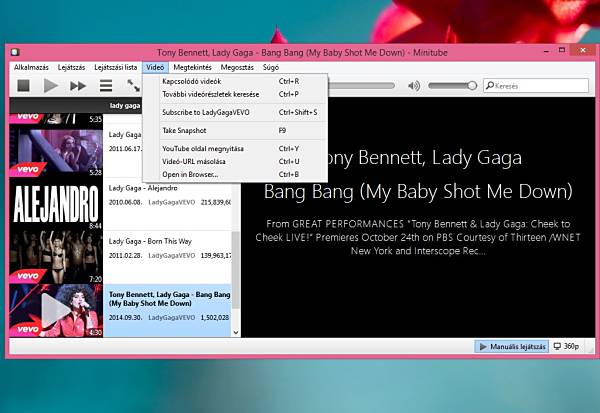
Task: Open the Lejátszási lista menu
Action: coord(116,67)
